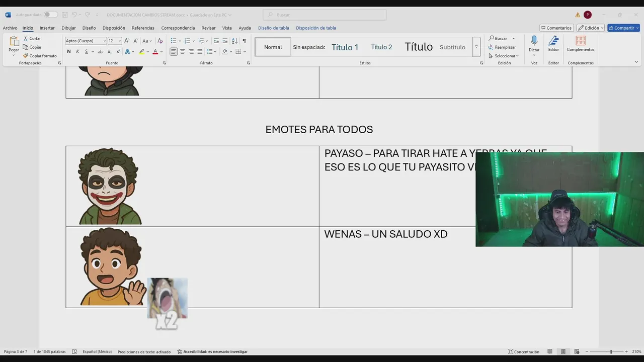This screenshot has height=362, width=644.
Task: Apply bullet list formatting
Action: [x=173, y=41]
